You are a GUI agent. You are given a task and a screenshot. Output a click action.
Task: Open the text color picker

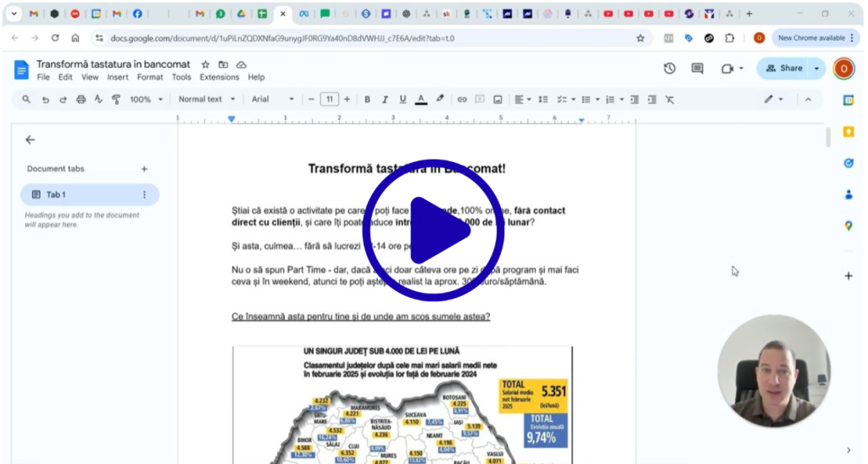click(x=421, y=99)
